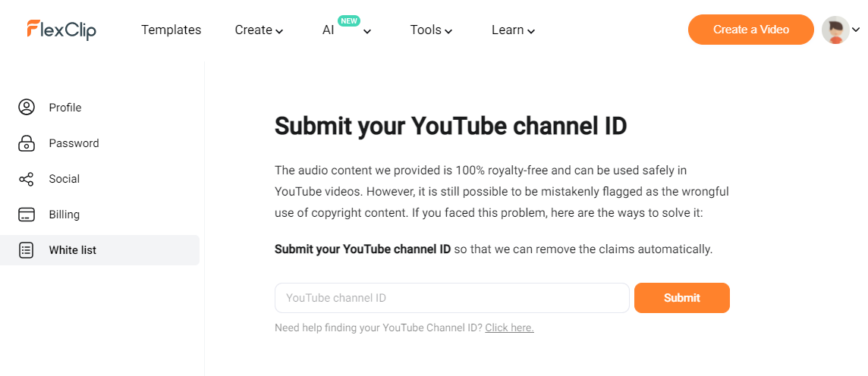The height and width of the screenshot is (376, 868).
Task: Click the Social share icon
Action: (26, 179)
